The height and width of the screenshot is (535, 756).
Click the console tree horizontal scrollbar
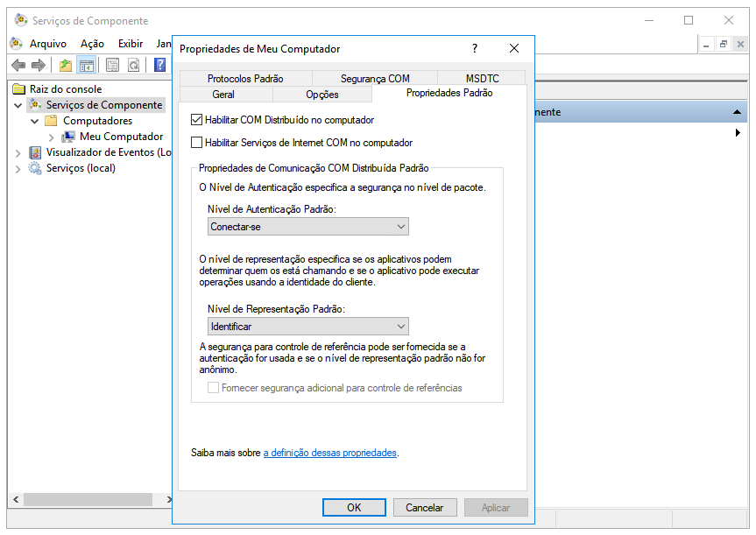point(88,499)
